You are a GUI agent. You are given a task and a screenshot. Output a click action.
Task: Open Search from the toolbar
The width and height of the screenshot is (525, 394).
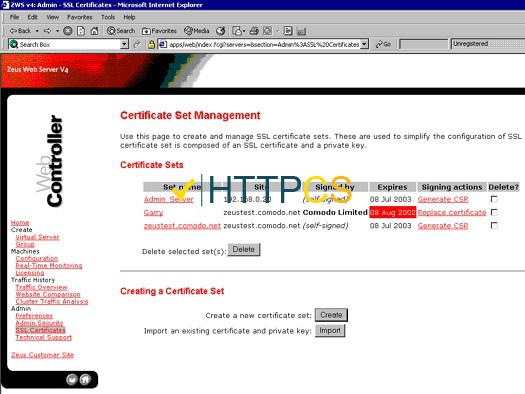coord(121,31)
